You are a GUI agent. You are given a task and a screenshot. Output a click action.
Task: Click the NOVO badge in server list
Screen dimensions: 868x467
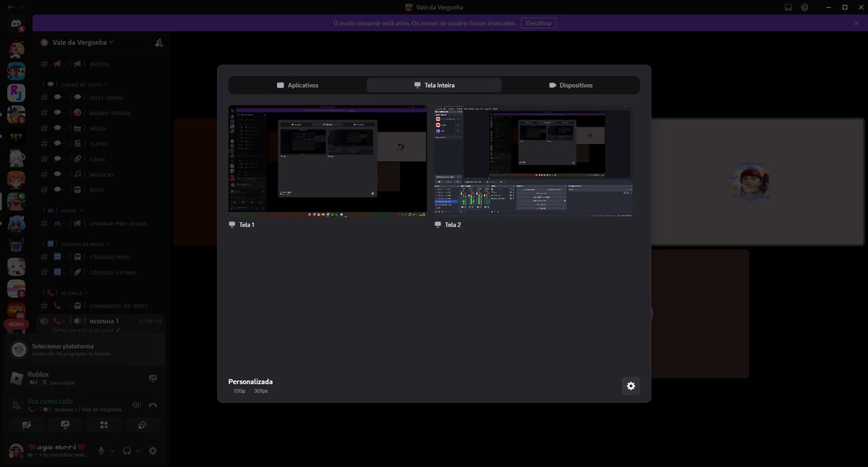coord(16,324)
